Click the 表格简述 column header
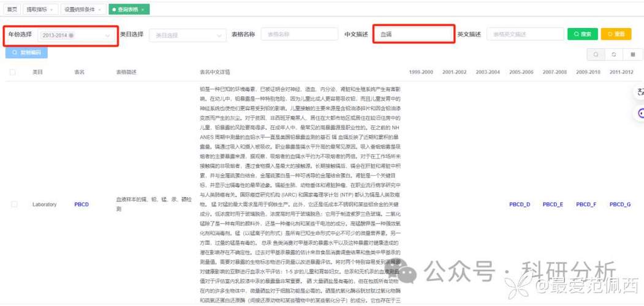This screenshot has height=306, width=644. [x=126, y=72]
